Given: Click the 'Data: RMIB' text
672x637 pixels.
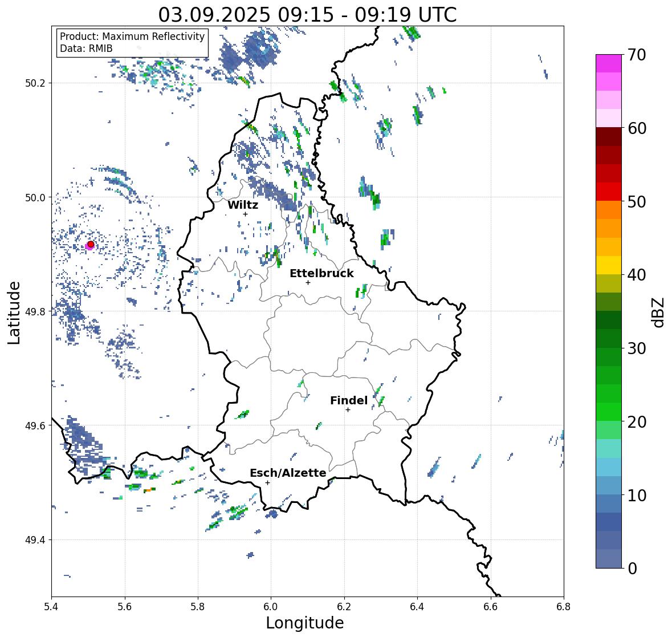Looking at the screenshot, I should [x=86, y=48].
